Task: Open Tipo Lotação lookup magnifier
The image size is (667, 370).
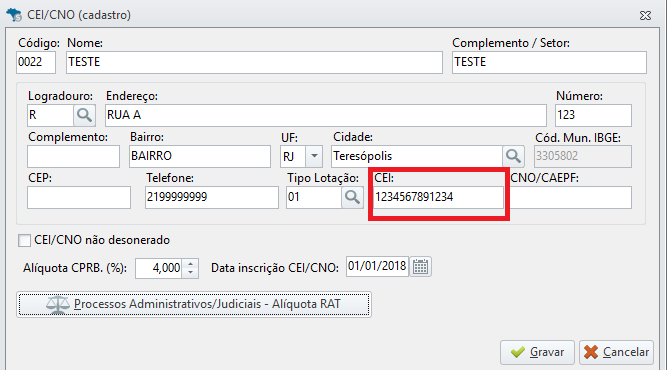Action: coord(352,197)
